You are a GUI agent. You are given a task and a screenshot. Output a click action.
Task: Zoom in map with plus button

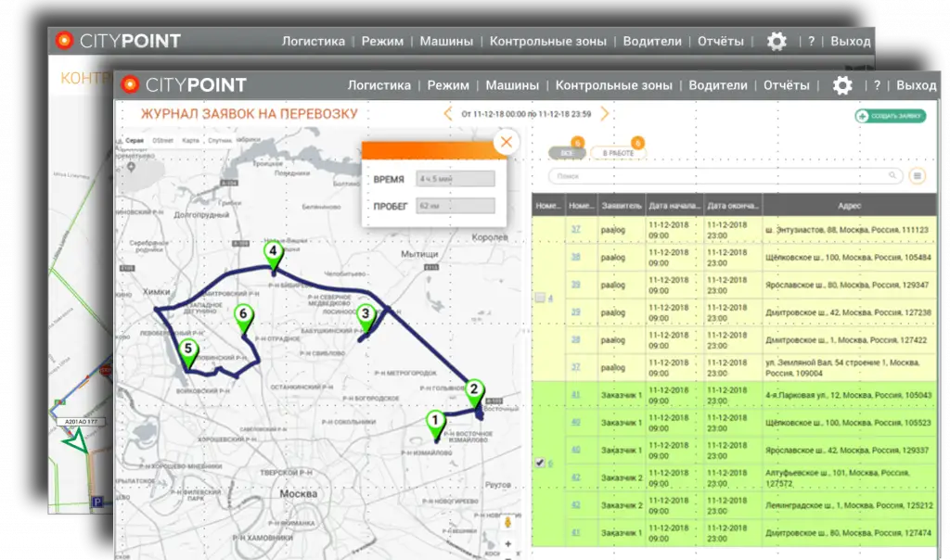[507, 543]
